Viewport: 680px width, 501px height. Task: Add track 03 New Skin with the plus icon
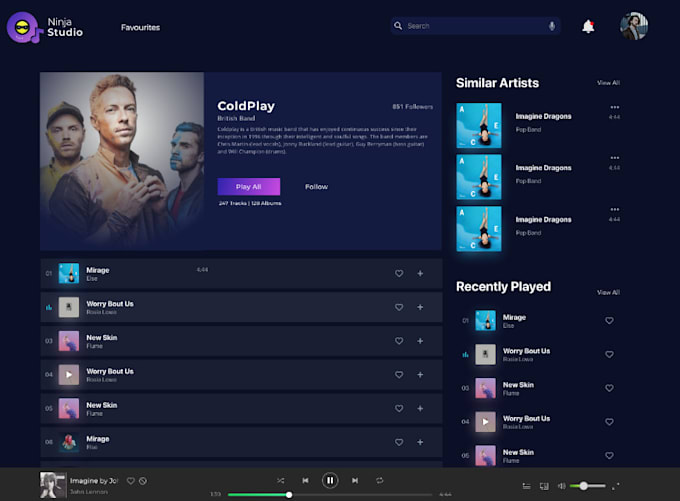coord(420,341)
